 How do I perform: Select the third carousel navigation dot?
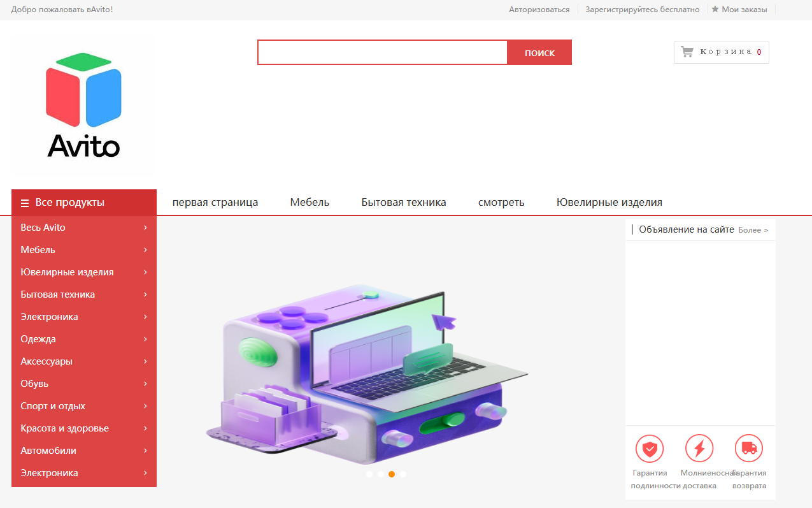click(392, 474)
